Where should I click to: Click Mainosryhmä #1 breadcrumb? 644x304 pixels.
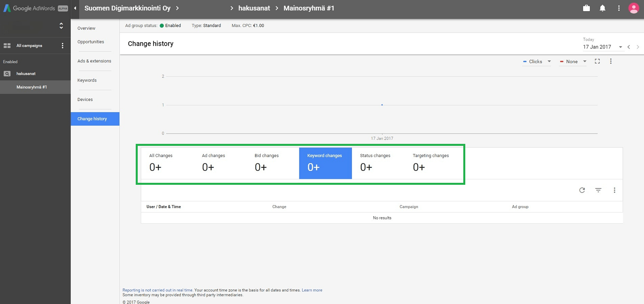(x=309, y=8)
